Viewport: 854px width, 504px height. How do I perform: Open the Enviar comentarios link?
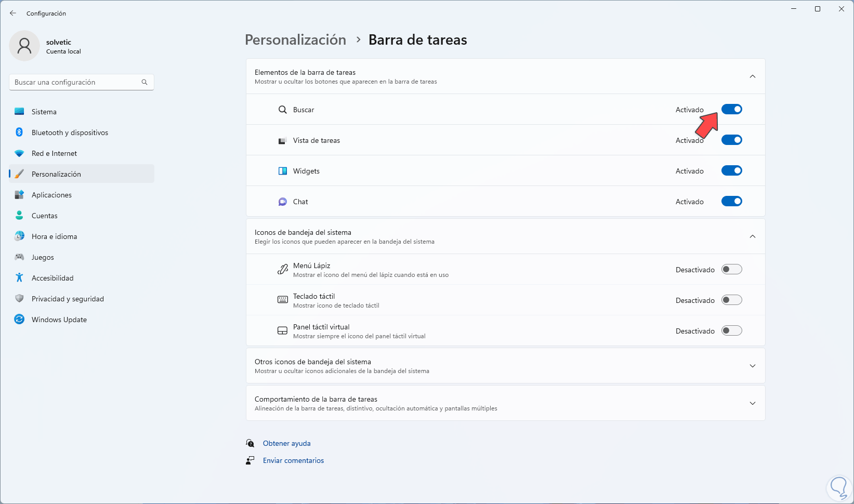tap(293, 460)
